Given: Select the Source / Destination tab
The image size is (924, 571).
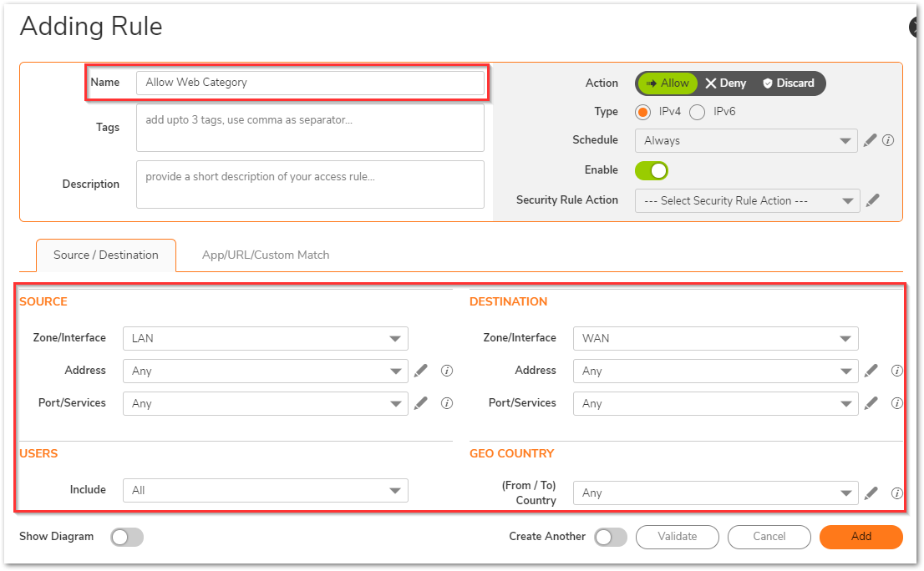Looking at the screenshot, I should 106,255.
